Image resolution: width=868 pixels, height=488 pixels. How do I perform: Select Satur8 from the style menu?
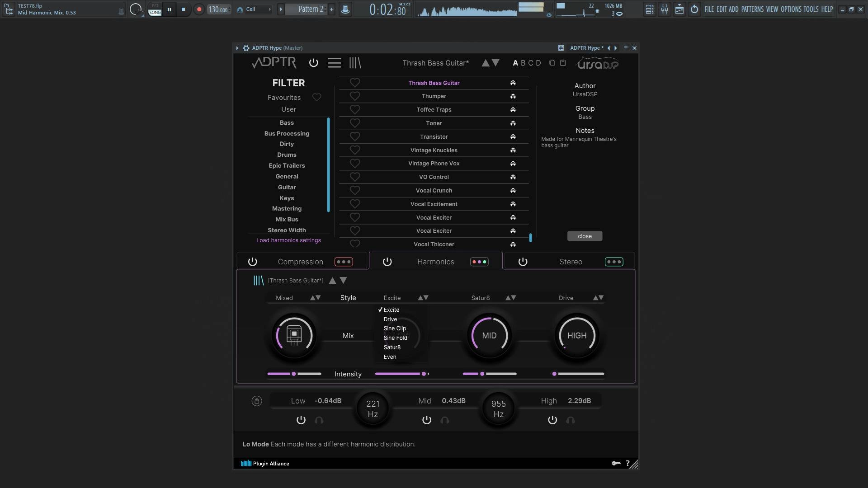click(x=392, y=347)
